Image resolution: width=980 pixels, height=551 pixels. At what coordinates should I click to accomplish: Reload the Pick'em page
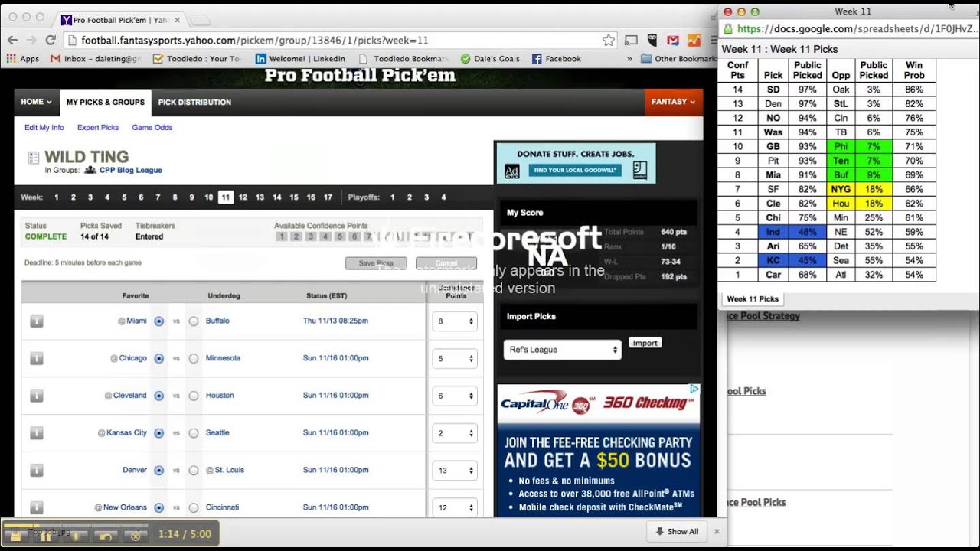[51, 41]
